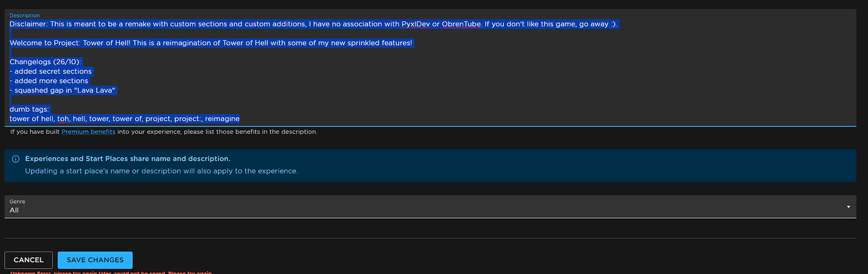
Task: Click the "Genre" field label
Action: 17,201
